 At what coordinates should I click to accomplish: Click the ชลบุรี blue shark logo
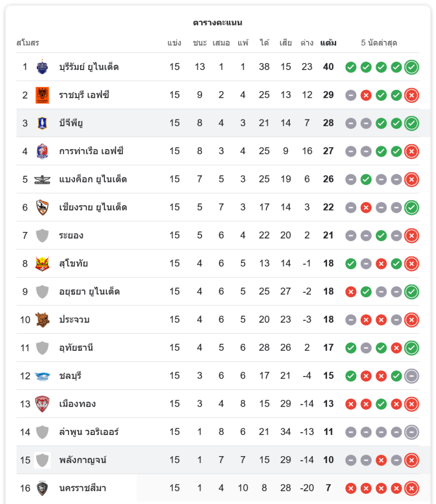coord(42,376)
